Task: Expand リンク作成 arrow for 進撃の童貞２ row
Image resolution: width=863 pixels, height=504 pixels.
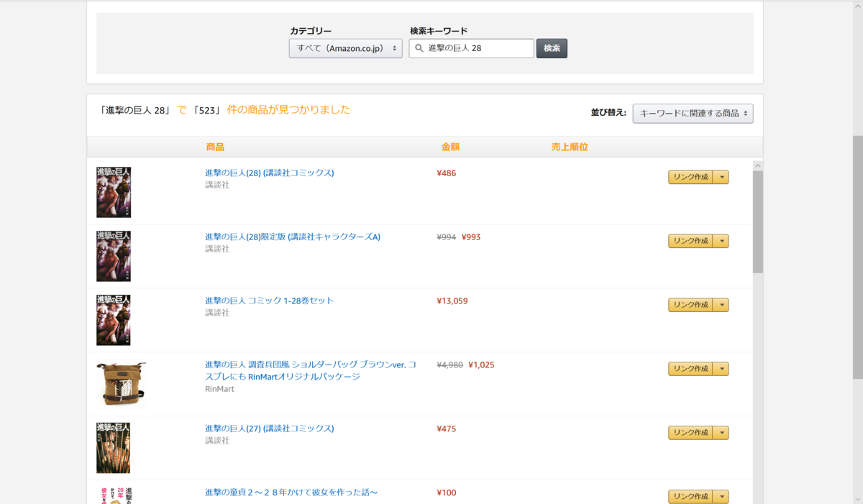Action: 721,496
